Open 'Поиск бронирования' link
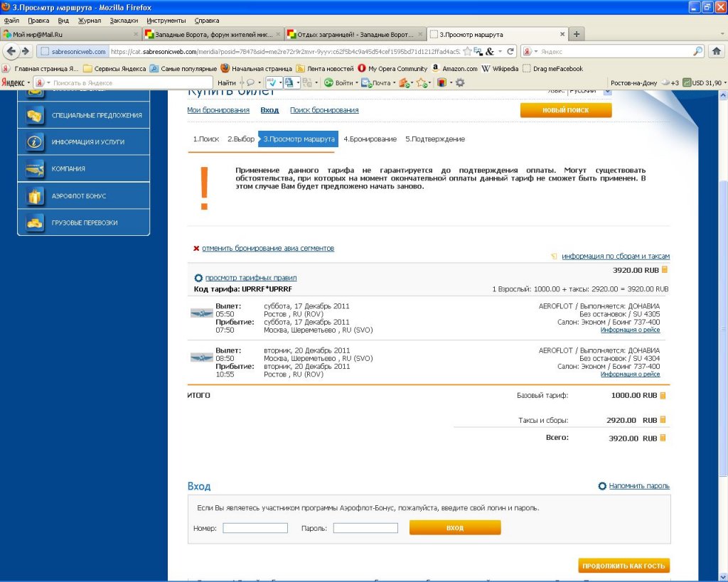 tap(324, 110)
